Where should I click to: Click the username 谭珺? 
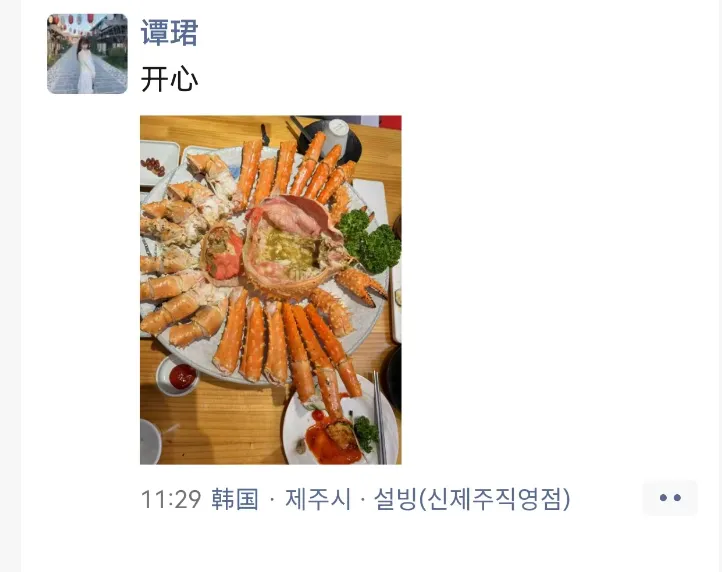(x=169, y=32)
